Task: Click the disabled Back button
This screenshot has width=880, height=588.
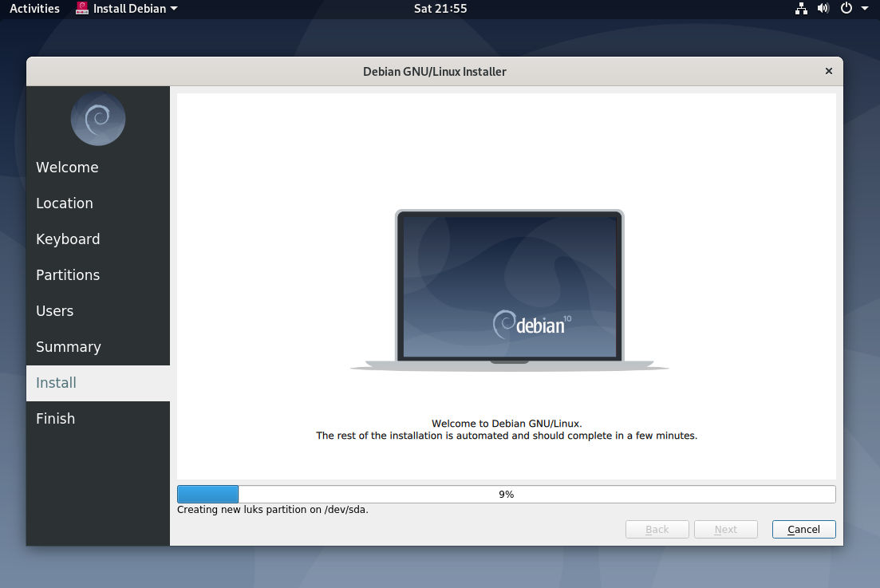Action: click(x=657, y=529)
